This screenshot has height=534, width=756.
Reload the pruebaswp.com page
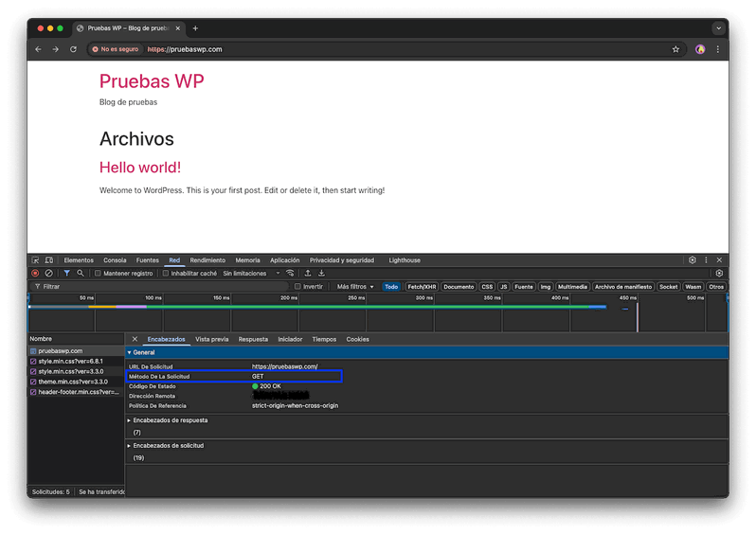(x=73, y=49)
